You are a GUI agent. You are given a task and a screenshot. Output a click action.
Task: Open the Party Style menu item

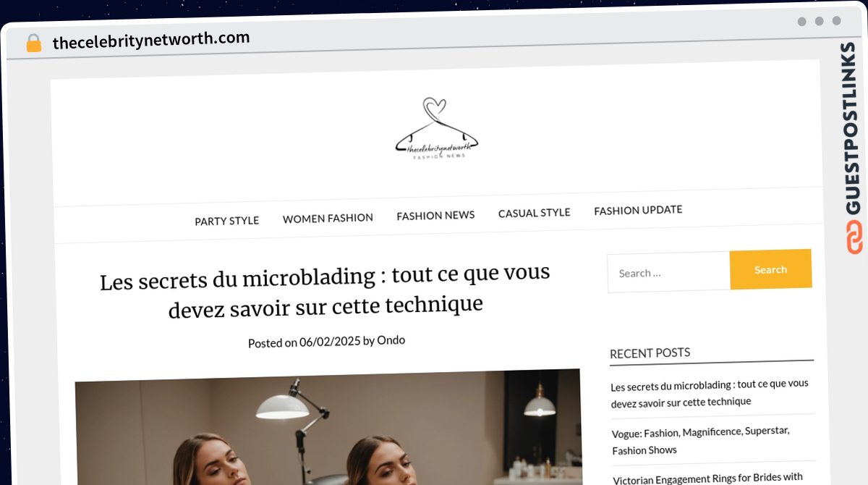point(226,221)
